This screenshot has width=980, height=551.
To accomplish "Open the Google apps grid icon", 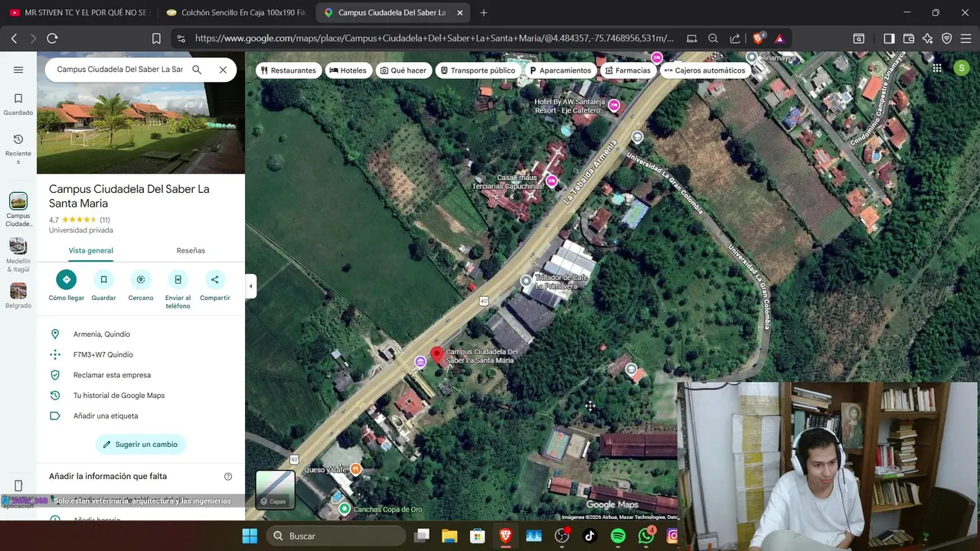I will [x=937, y=68].
